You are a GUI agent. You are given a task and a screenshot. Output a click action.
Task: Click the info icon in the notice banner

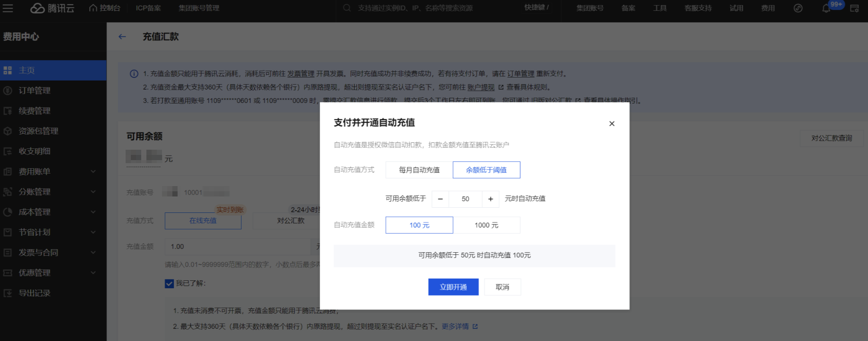click(x=134, y=74)
